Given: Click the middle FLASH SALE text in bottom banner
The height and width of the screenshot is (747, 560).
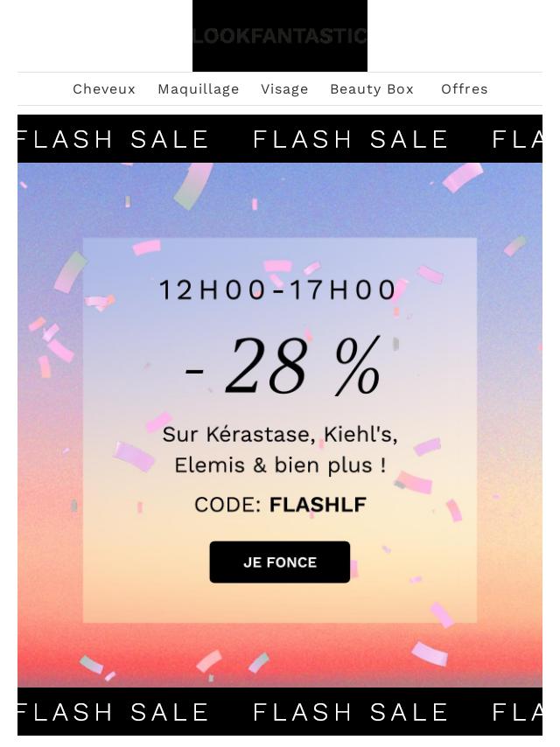Looking at the screenshot, I should [x=350, y=712].
